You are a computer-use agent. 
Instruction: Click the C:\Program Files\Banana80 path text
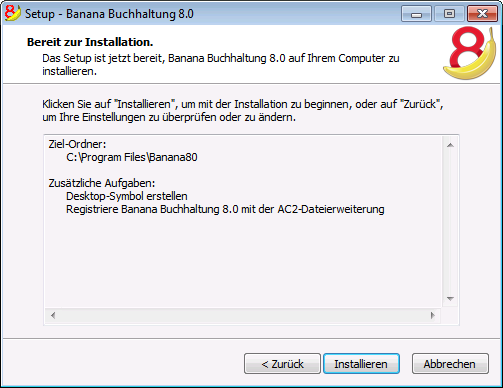(132, 157)
